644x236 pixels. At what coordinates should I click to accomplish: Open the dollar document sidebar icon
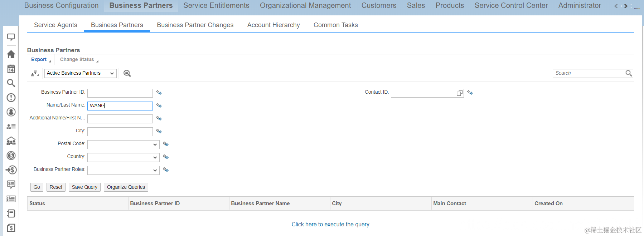tap(11, 228)
